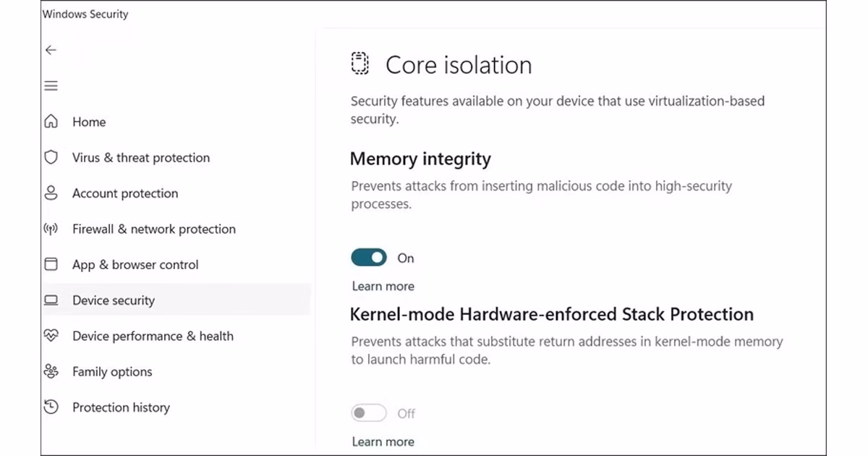868x456 pixels.
Task: Click the Firewall & network protection antenna icon
Action: (x=51, y=229)
